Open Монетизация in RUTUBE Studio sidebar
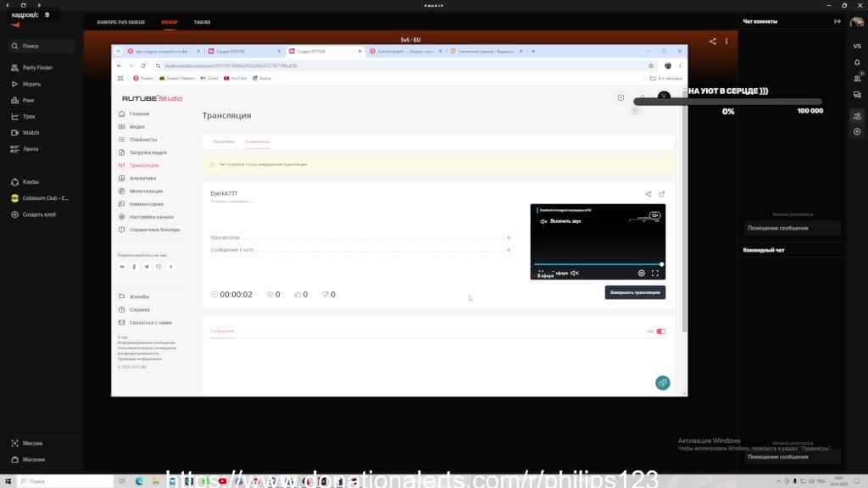 [x=146, y=191]
